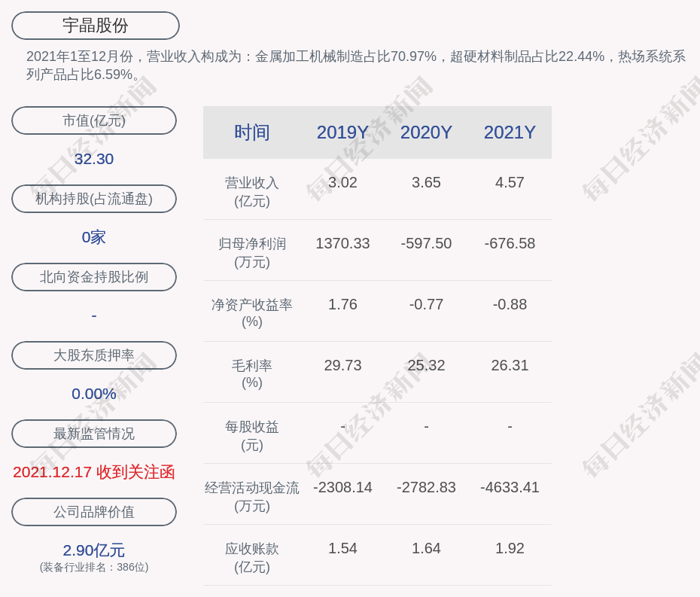Select the 公司品牌价值 label pill

[94, 512]
